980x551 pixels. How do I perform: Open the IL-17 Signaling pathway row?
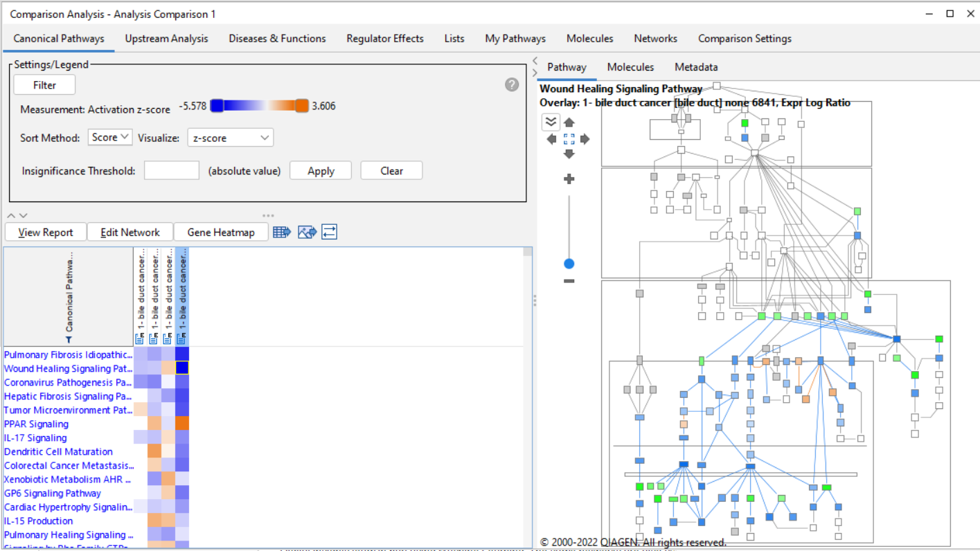(68, 437)
